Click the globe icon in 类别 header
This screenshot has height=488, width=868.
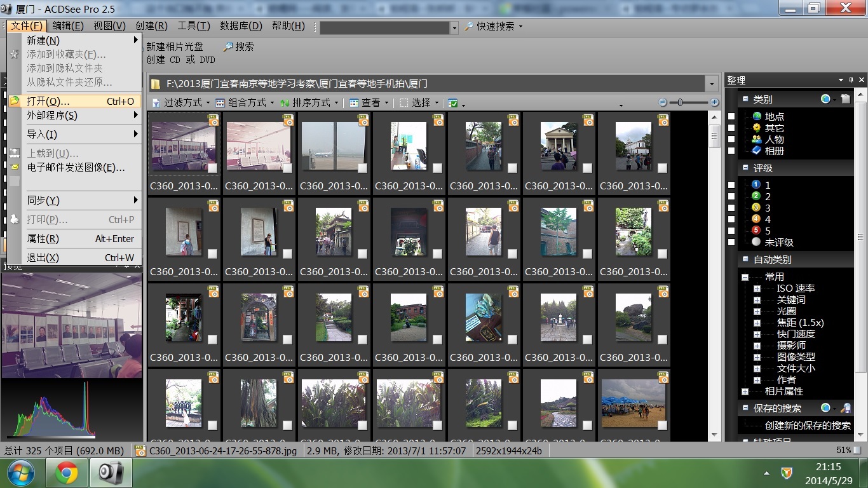pos(825,99)
